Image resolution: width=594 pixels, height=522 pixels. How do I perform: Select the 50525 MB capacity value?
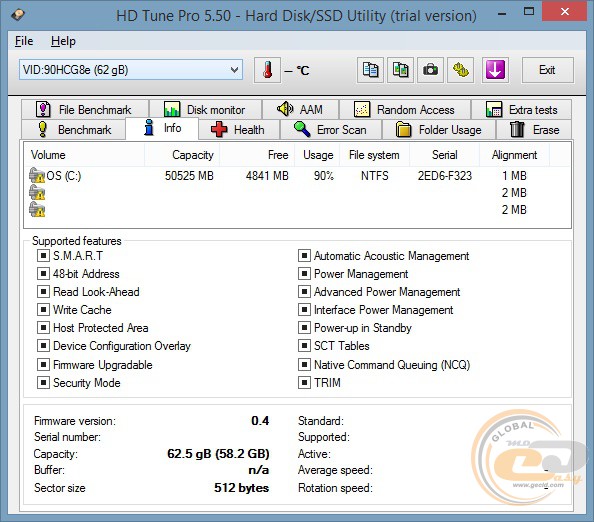[x=189, y=176]
